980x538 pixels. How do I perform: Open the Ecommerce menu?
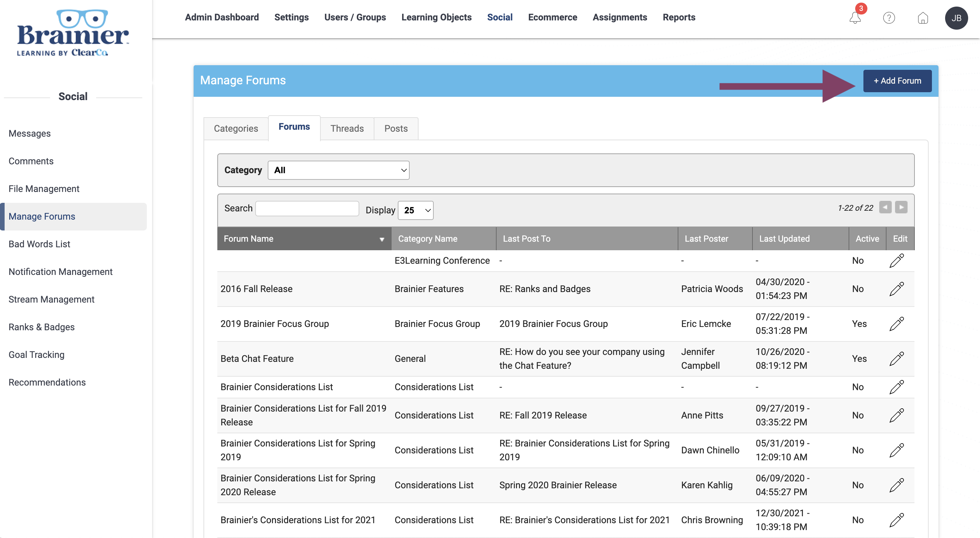(x=552, y=17)
